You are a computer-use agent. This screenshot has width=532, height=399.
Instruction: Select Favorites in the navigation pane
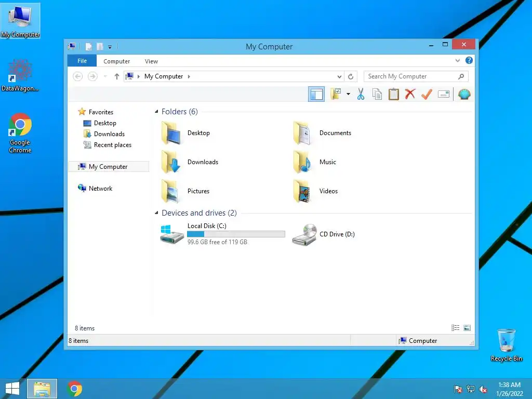pos(96,112)
